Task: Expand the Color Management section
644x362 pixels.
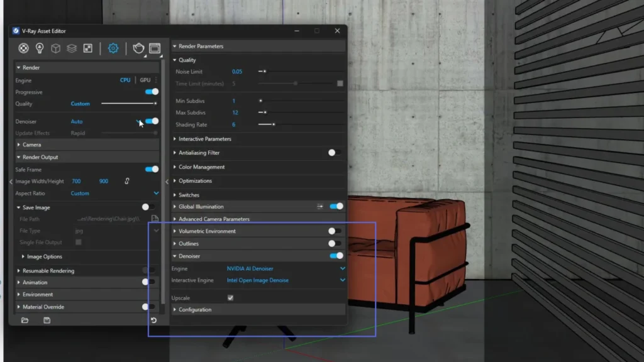Action: point(201,167)
